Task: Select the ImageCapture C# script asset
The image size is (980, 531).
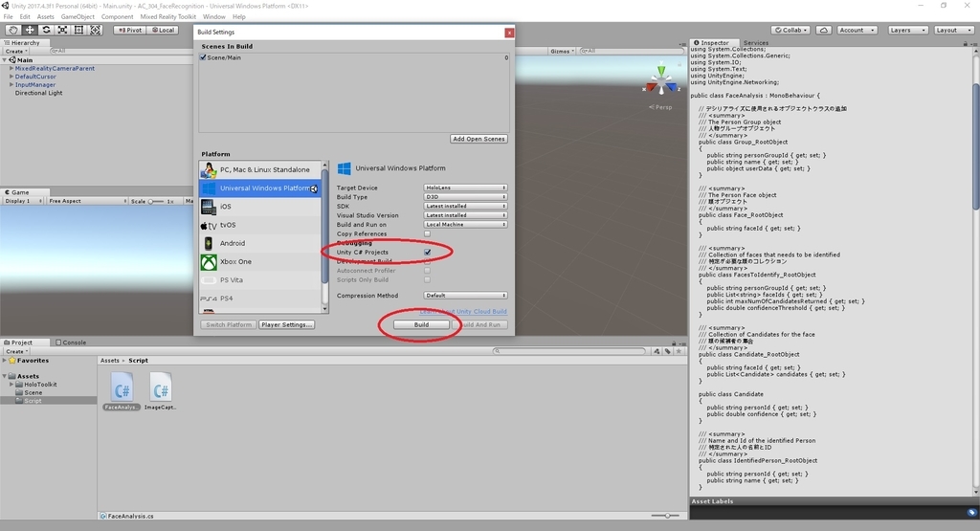Action: point(161,390)
